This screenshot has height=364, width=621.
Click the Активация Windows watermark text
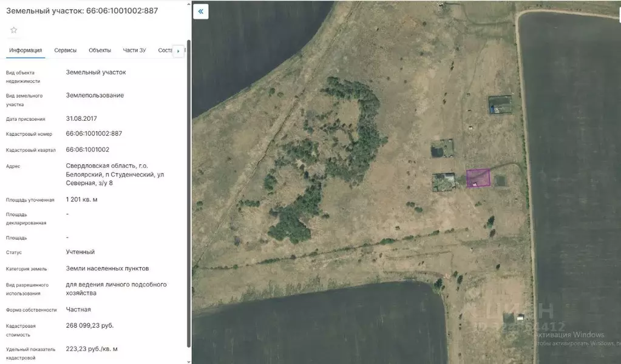click(x=569, y=335)
